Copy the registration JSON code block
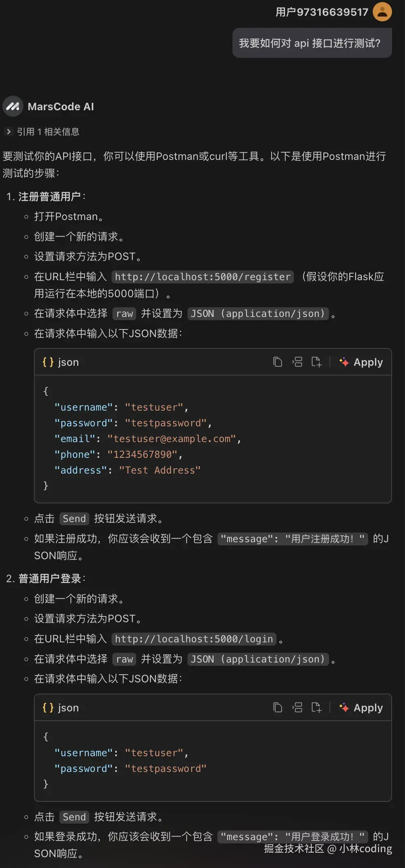Screen dimensions: 405x868 [x=278, y=362]
